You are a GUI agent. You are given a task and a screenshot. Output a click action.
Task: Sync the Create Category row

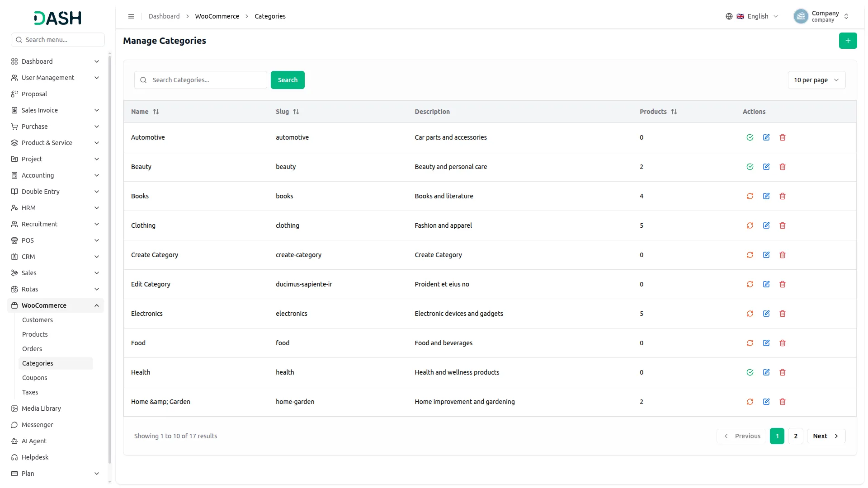(750, 255)
